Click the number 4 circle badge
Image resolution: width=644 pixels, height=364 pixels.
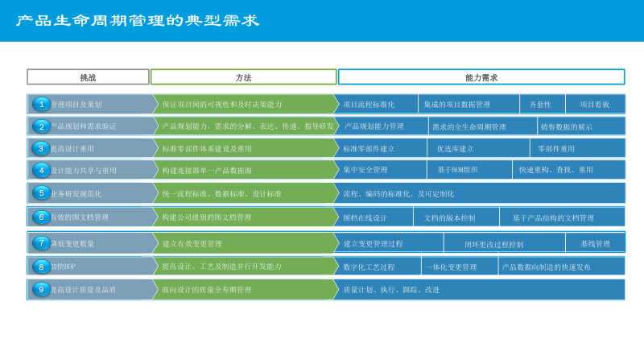click(x=42, y=170)
